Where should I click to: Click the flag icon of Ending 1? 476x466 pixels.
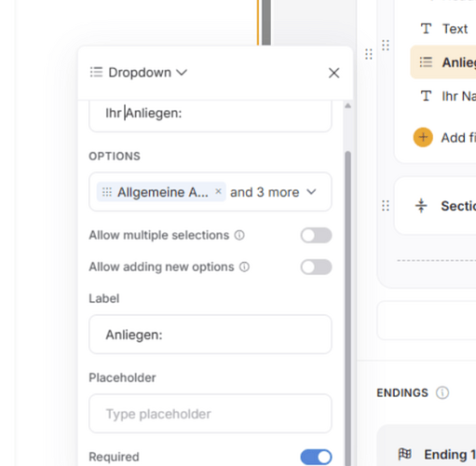click(405, 454)
